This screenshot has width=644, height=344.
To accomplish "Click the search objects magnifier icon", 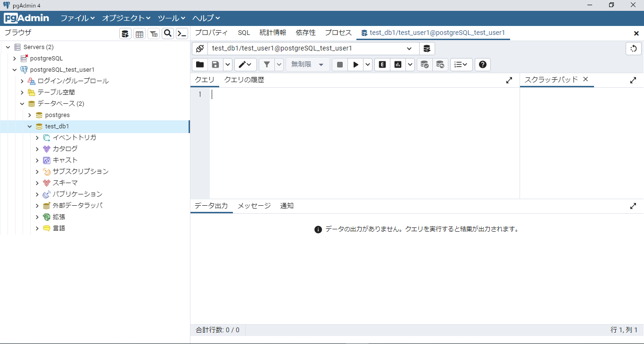I will [x=168, y=34].
